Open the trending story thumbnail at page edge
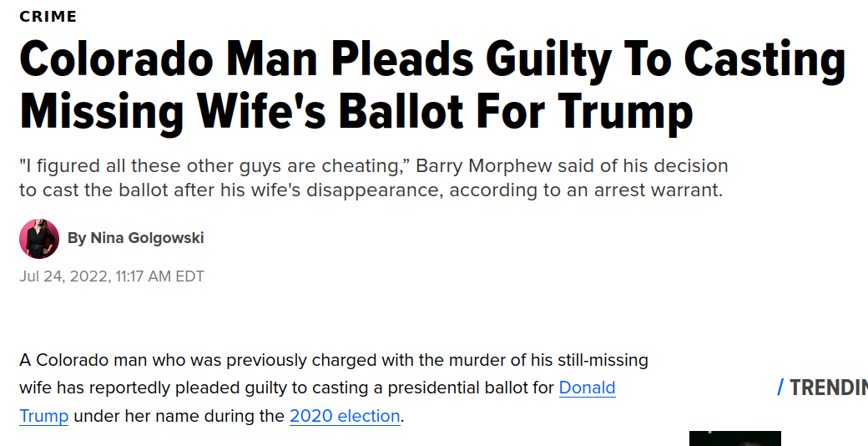This screenshot has width=868, height=446. (735, 438)
